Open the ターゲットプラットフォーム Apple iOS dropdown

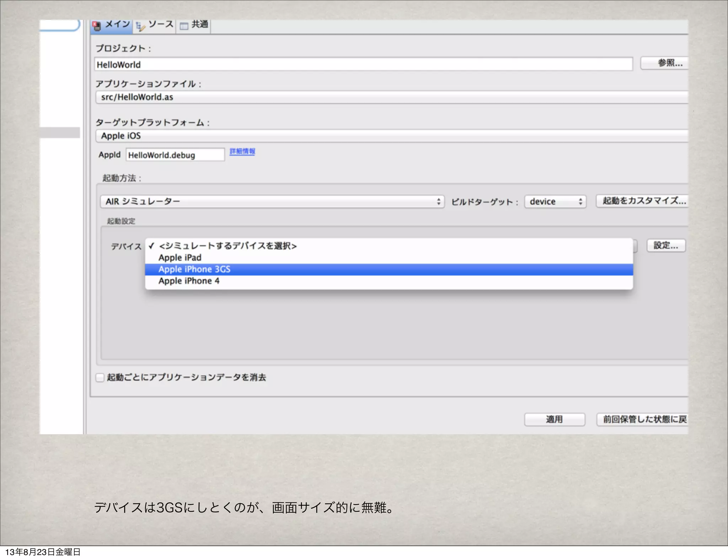(392, 136)
